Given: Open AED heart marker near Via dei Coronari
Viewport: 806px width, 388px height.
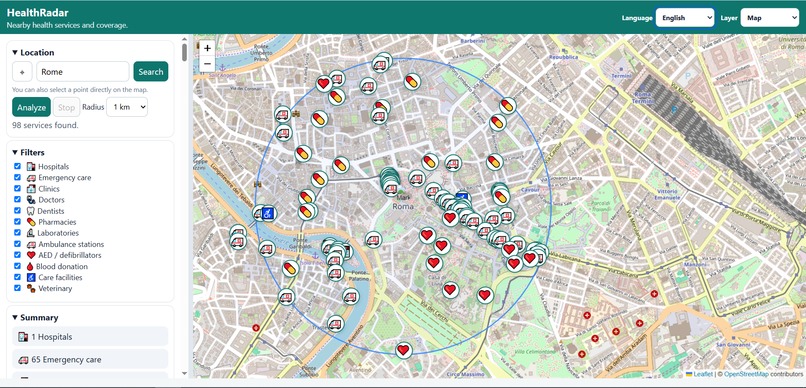Looking at the screenshot, I should tap(323, 83).
